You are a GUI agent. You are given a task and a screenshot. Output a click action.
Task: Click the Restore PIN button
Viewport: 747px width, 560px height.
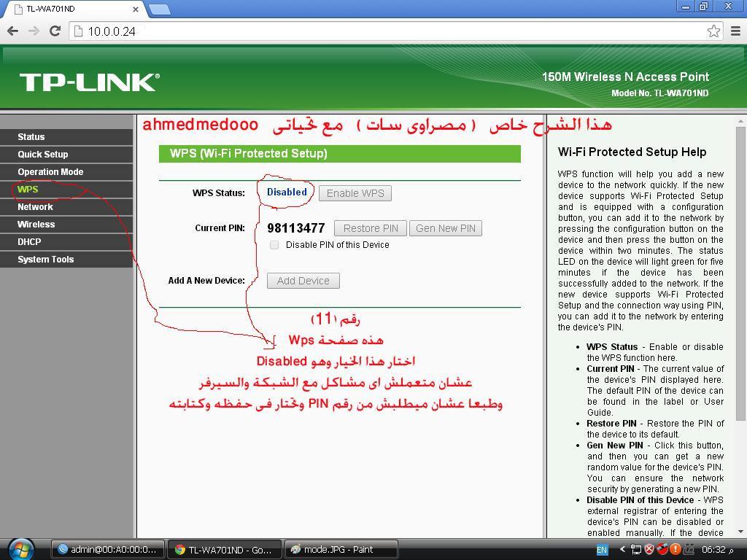371,228
